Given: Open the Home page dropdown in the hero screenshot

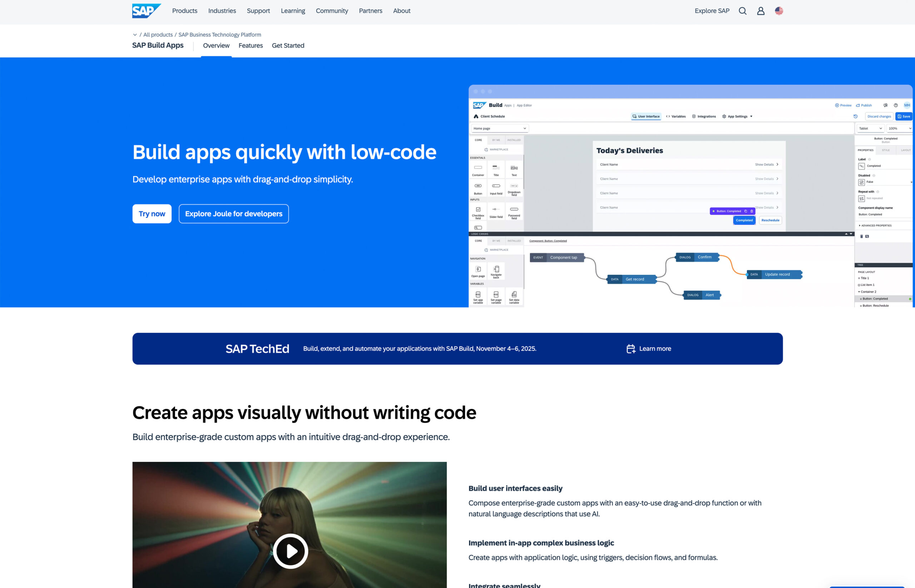Looking at the screenshot, I should (x=500, y=128).
